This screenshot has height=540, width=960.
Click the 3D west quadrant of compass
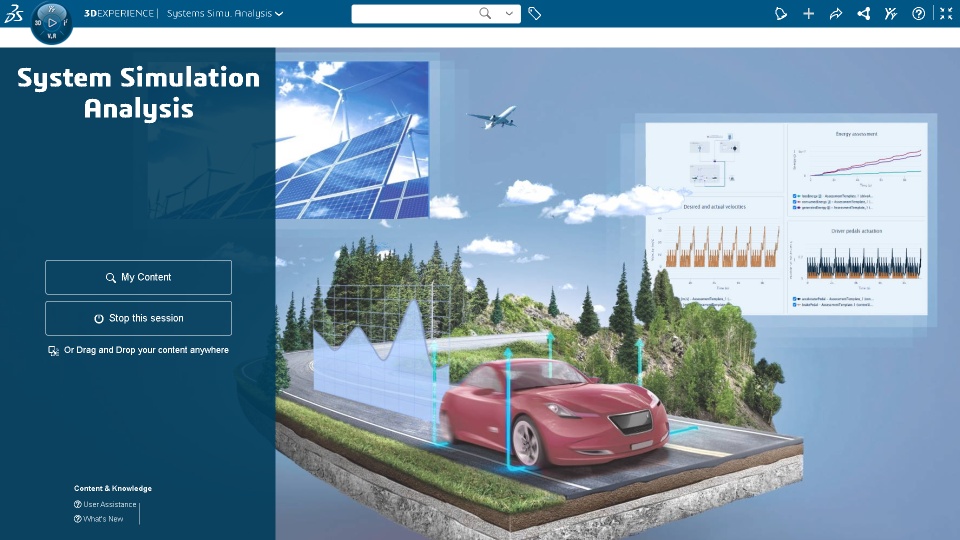coord(38,23)
